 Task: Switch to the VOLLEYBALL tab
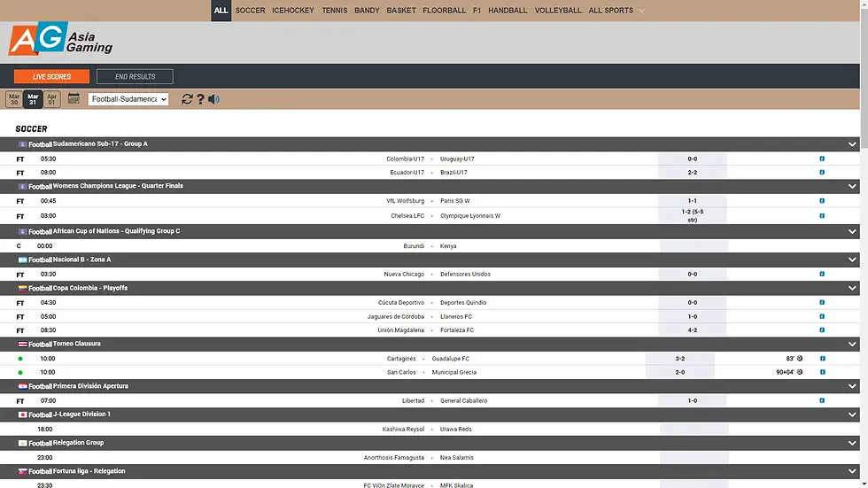[558, 11]
